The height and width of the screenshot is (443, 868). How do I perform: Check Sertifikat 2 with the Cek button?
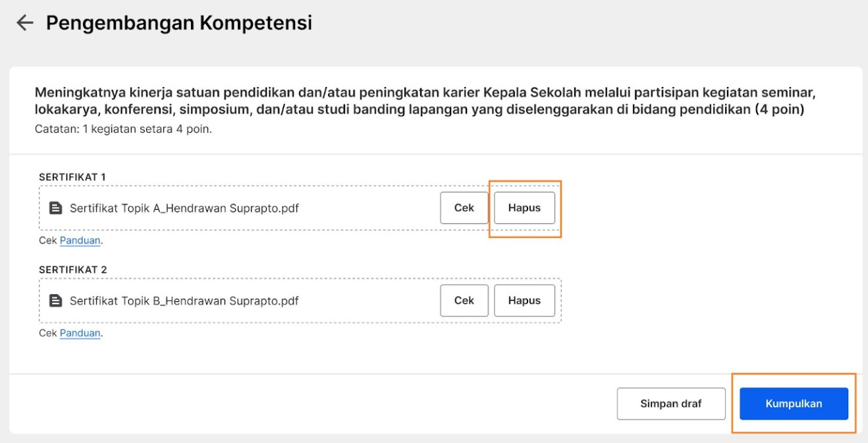pyautogui.click(x=464, y=301)
